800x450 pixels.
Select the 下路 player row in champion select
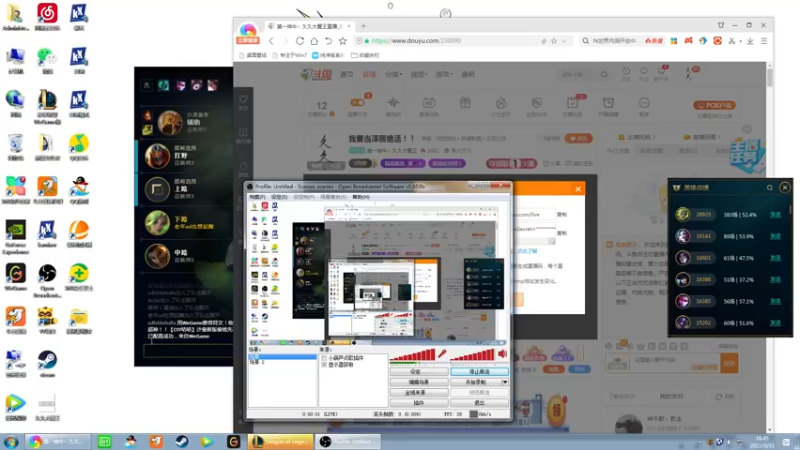click(185, 223)
